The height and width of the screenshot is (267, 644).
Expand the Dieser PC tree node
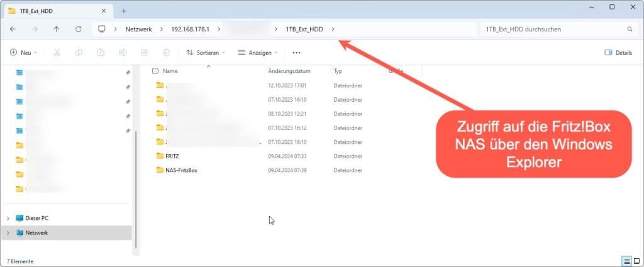tap(8, 218)
